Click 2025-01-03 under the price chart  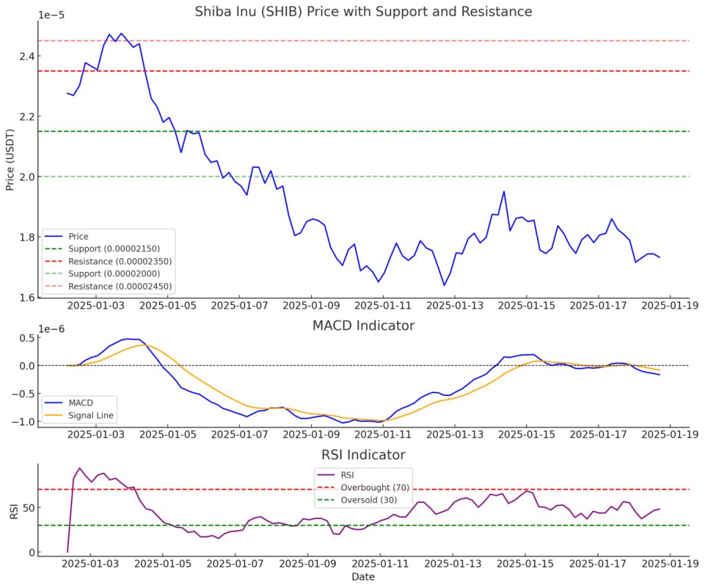(x=96, y=306)
